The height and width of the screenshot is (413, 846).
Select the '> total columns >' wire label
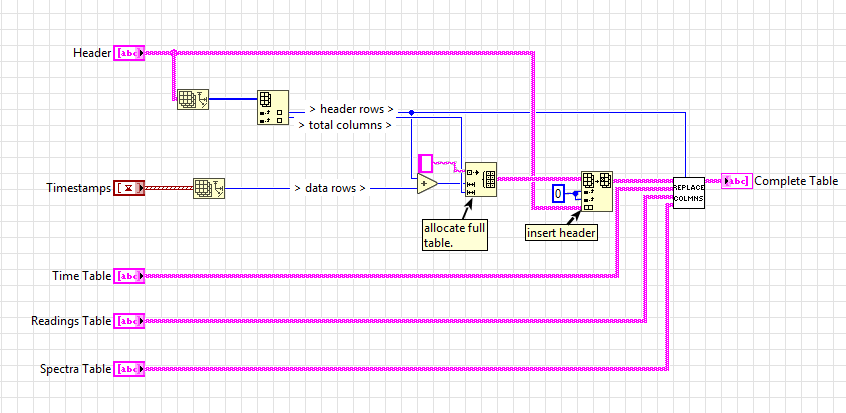tap(344, 125)
